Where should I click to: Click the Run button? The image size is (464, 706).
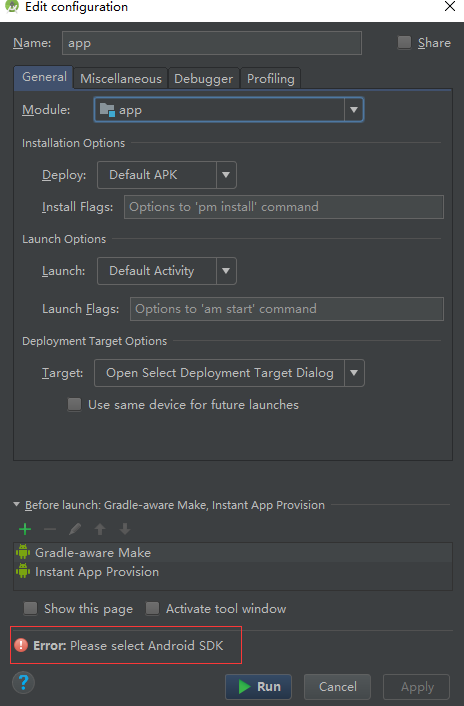[258, 687]
